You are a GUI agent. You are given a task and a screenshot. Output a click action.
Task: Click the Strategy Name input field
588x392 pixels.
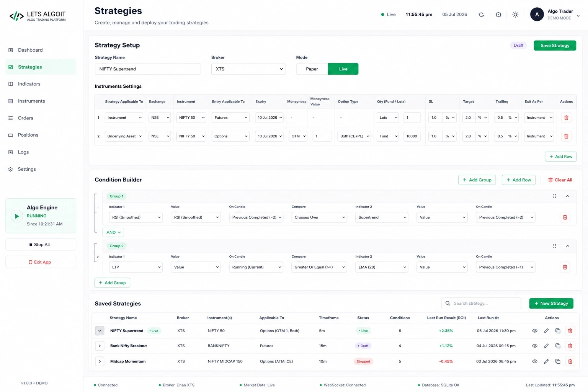tap(148, 69)
